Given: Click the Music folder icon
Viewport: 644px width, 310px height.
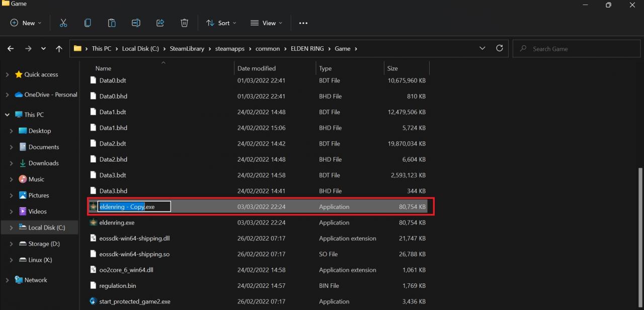Looking at the screenshot, I should pos(23,179).
